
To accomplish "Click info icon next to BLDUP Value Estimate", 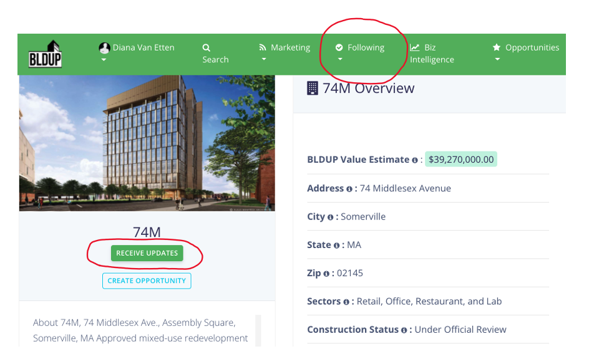I will pyautogui.click(x=414, y=160).
